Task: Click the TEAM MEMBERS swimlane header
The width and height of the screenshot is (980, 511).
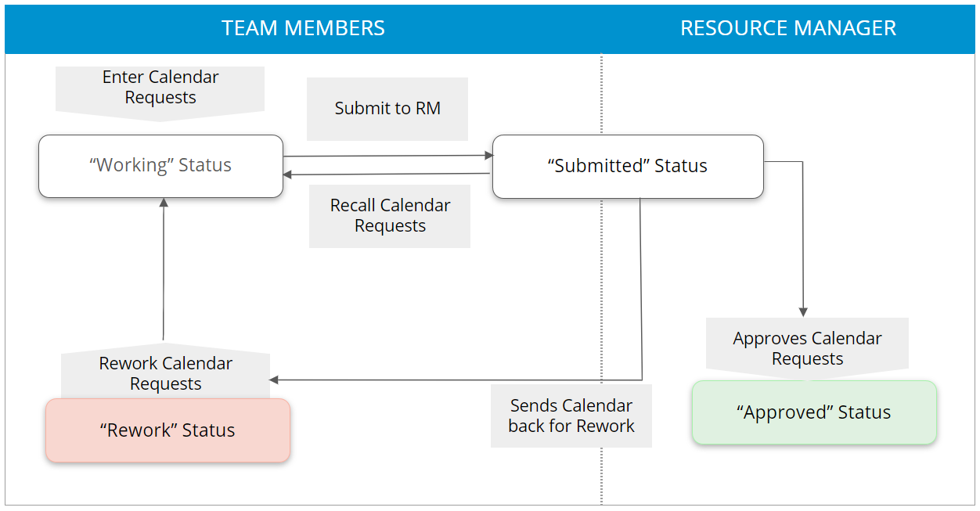Action: pyautogui.click(x=303, y=29)
